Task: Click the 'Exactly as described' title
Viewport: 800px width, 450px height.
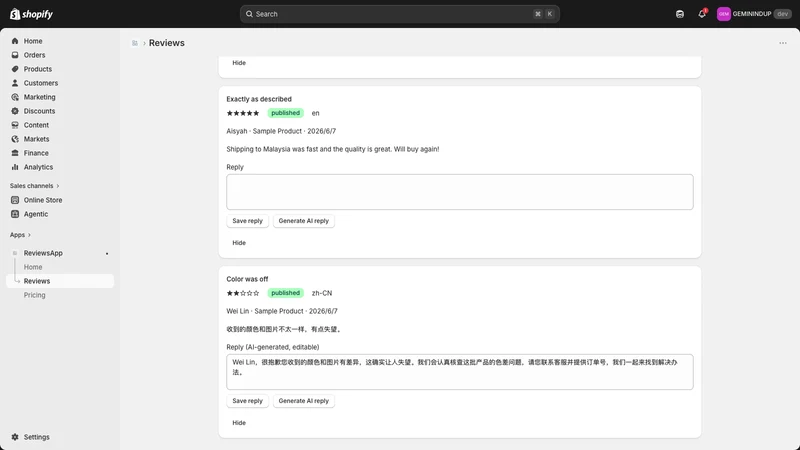Action: 259,99
